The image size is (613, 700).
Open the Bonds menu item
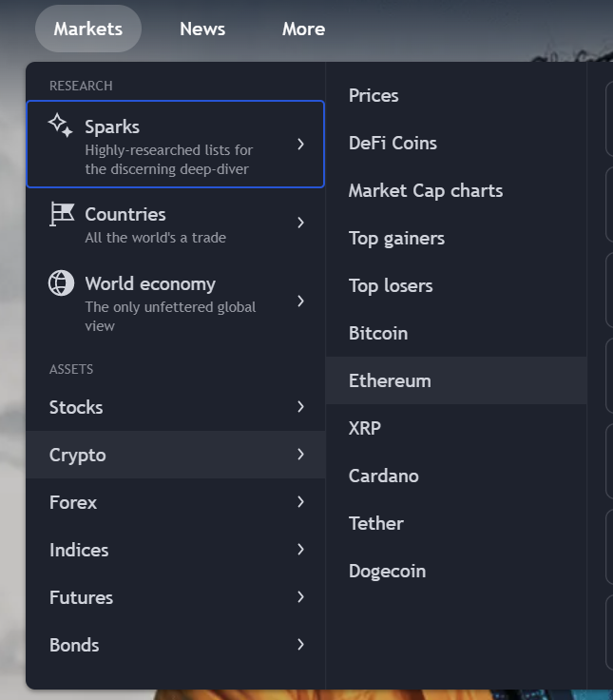(176, 645)
